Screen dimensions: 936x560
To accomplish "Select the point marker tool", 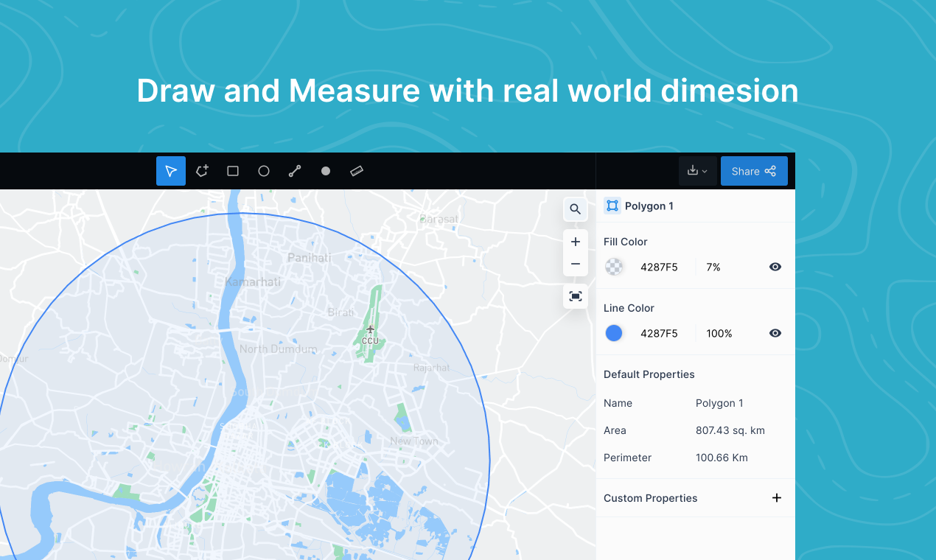I will click(x=326, y=171).
